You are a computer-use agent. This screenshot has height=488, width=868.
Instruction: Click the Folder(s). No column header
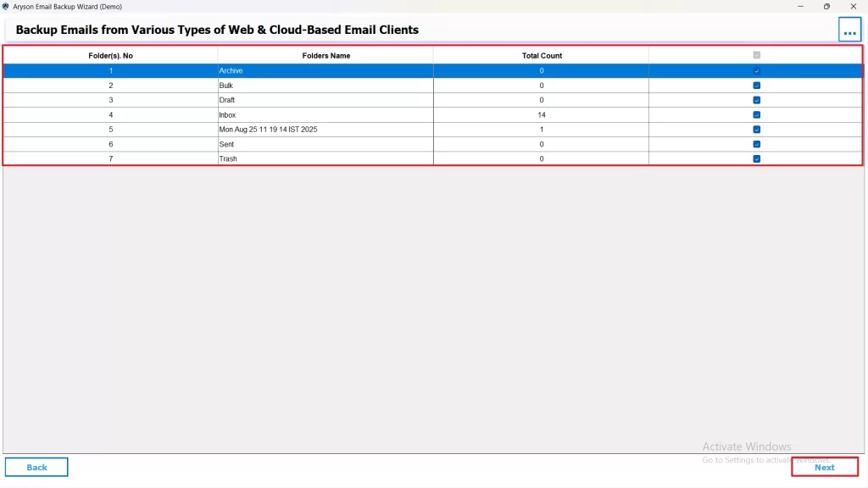point(110,54)
